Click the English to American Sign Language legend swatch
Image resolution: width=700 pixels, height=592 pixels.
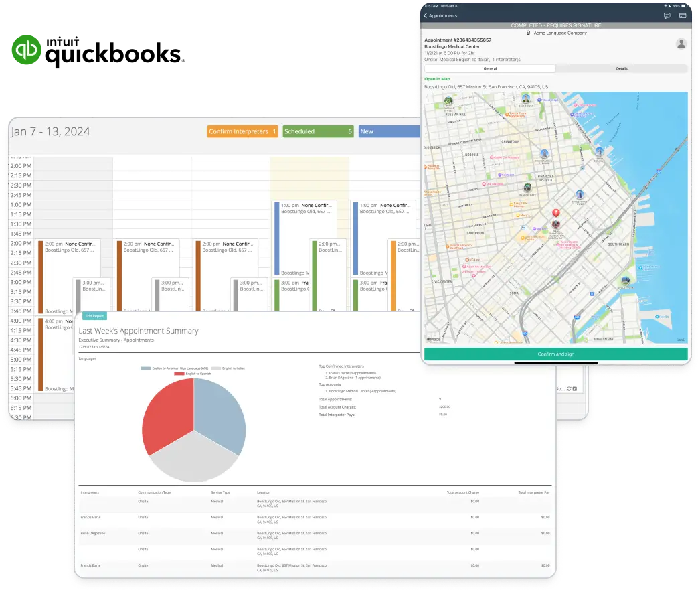(x=145, y=368)
